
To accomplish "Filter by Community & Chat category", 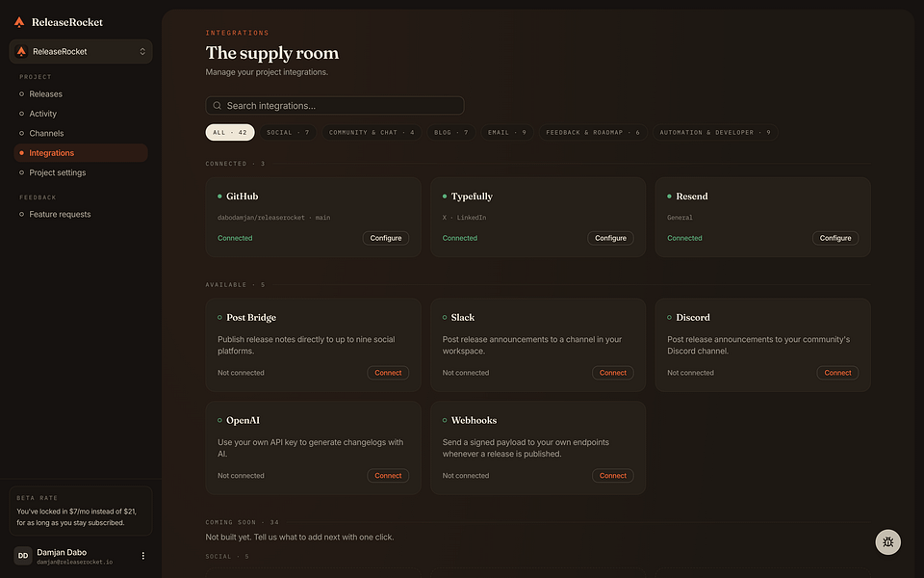I will click(x=372, y=132).
